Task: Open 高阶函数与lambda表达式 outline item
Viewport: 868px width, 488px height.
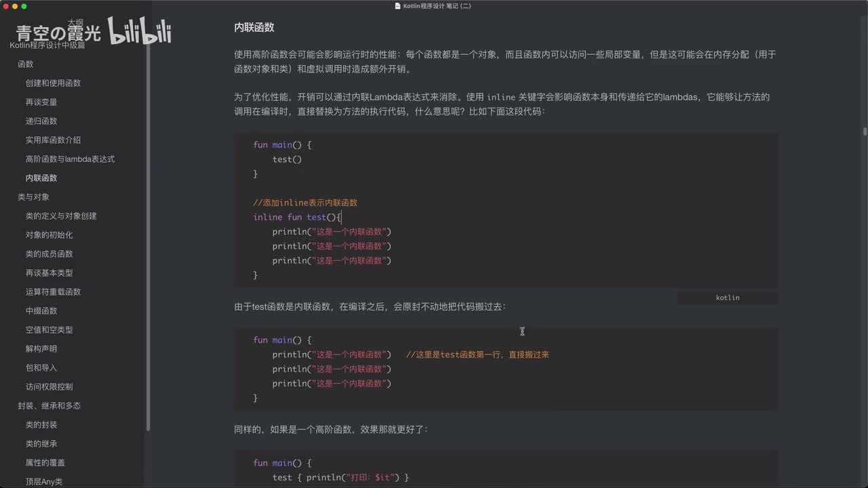Action: pyautogui.click(x=70, y=159)
